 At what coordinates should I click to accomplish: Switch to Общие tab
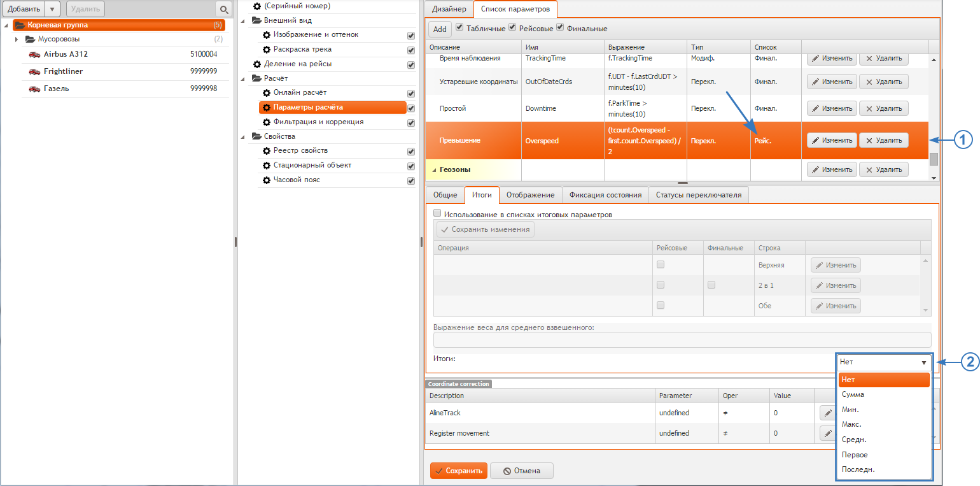tap(445, 195)
